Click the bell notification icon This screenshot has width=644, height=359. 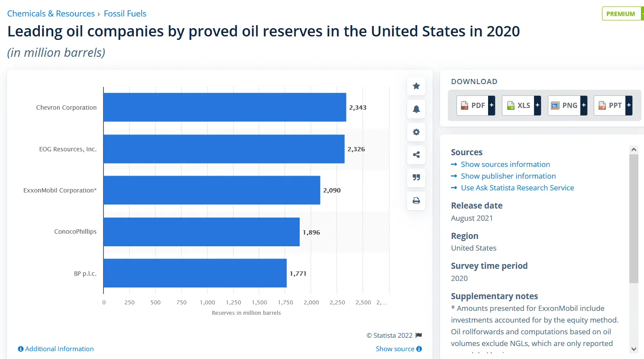pyautogui.click(x=416, y=109)
